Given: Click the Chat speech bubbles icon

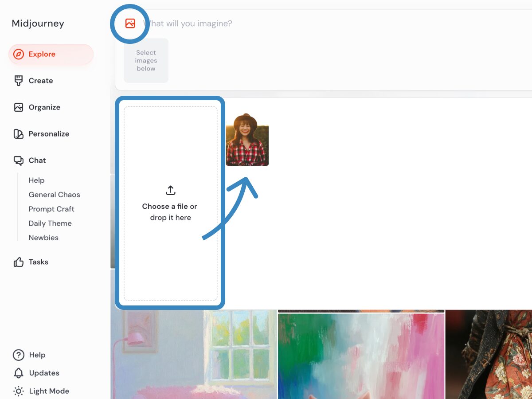Looking at the screenshot, I should 18,160.
